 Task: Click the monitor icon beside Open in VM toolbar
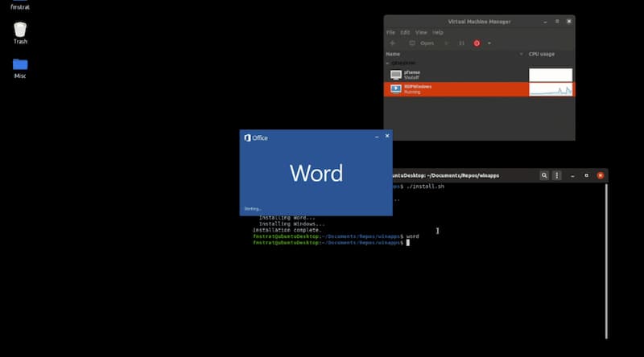pyautogui.click(x=412, y=43)
